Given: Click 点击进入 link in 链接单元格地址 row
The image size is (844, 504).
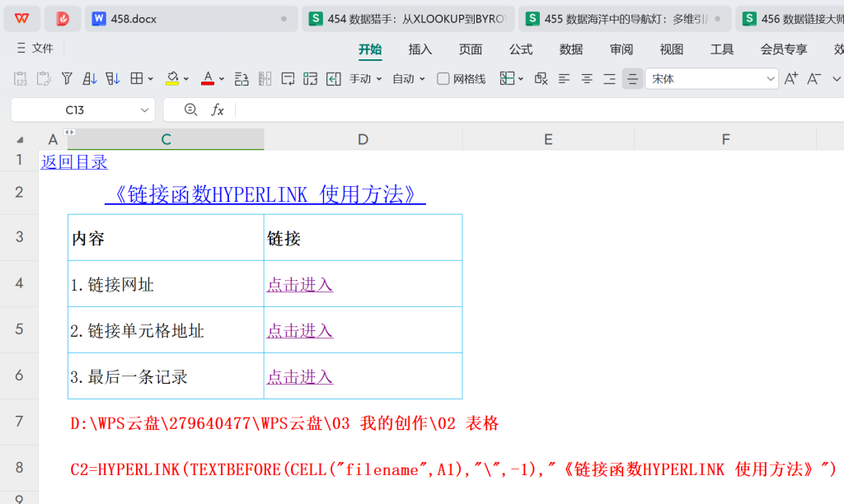Looking at the screenshot, I should (x=300, y=331).
